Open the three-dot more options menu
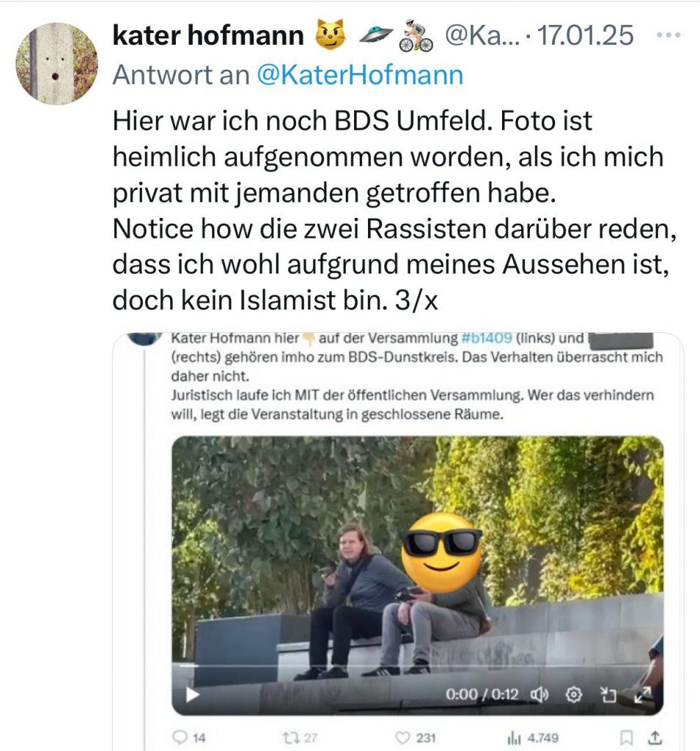 click(x=668, y=35)
